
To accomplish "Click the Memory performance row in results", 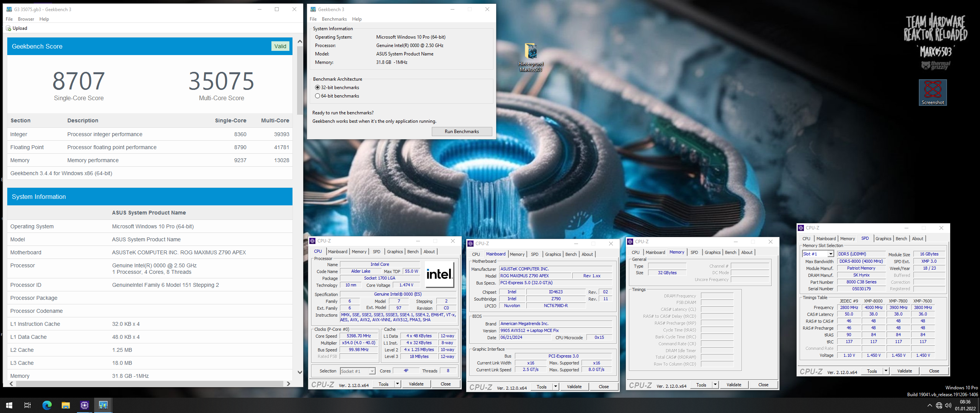I will tap(150, 160).
